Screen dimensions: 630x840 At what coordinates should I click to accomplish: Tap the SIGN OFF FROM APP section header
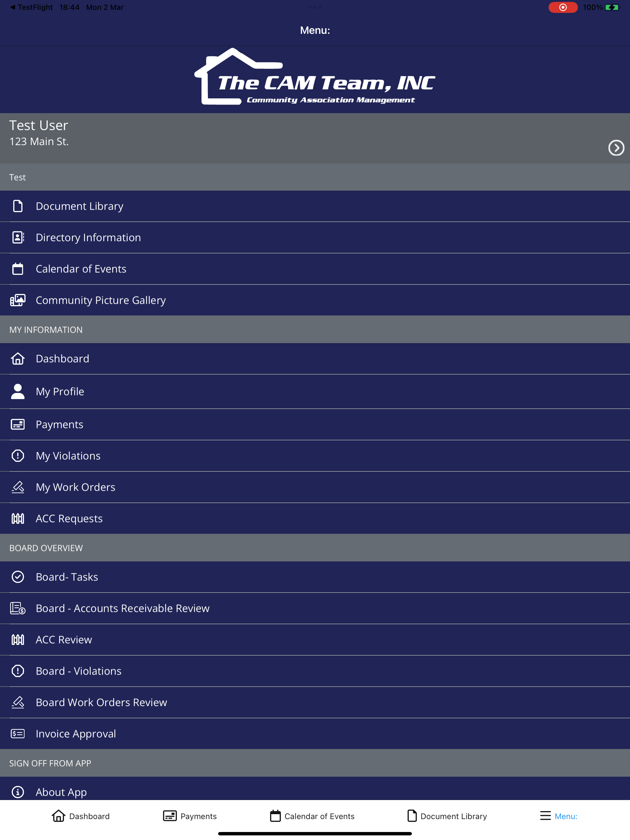coord(315,763)
